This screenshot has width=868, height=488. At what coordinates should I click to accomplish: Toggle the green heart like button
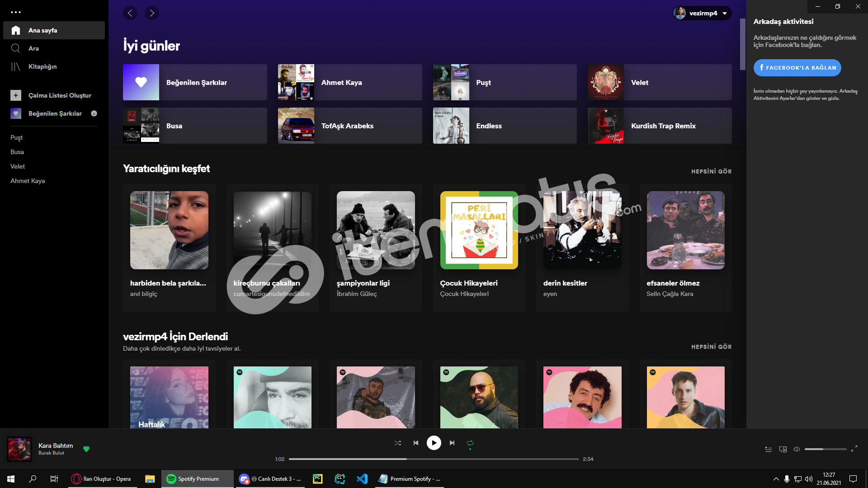pos(86,449)
